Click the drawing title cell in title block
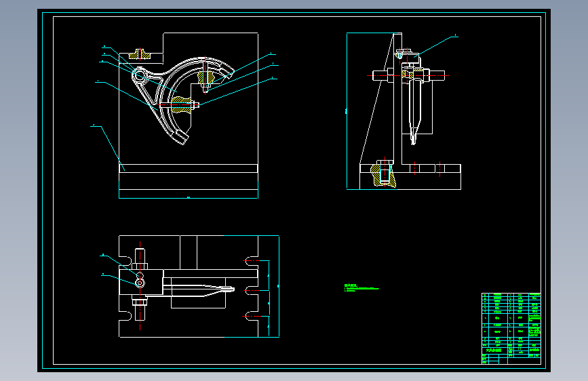 [494, 350]
